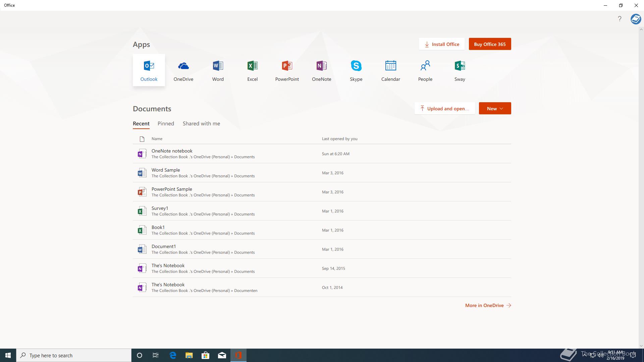The height and width of the screenshot is (362, 644).
Task: Open the Calendar app tile
Action: coord(391,70)
